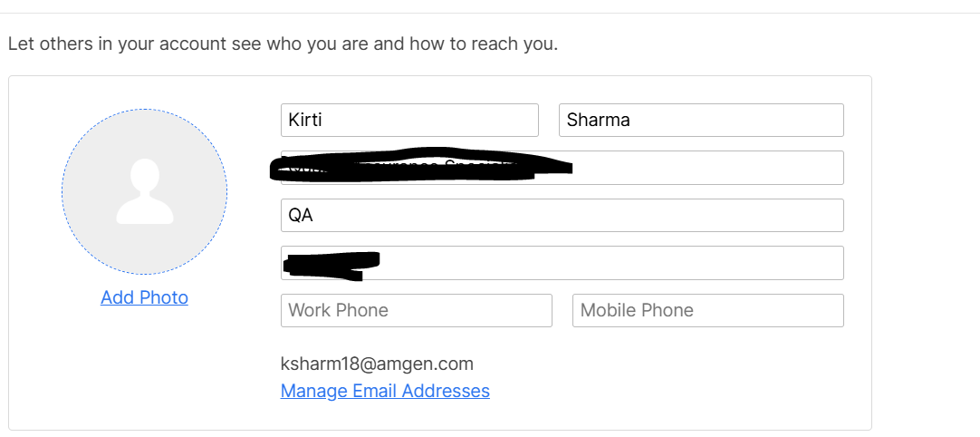This screenshot has width=980, height=437.
Task: Select the department field showing QA
Action: coord(562,216)
